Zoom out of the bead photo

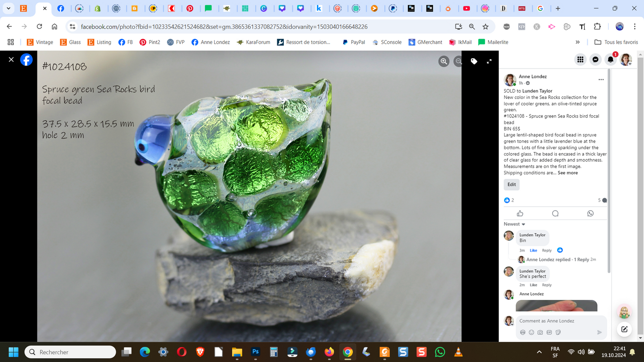458,61
